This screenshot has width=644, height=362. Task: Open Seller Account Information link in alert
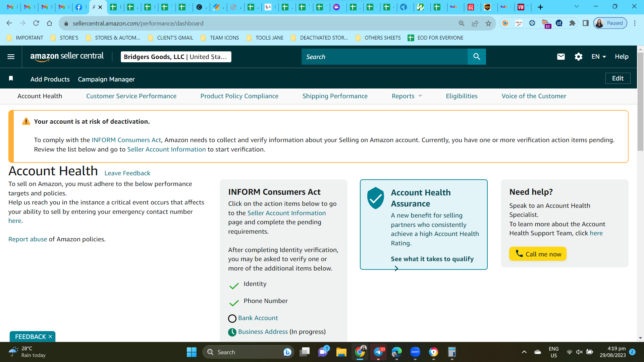pos(166,149)
